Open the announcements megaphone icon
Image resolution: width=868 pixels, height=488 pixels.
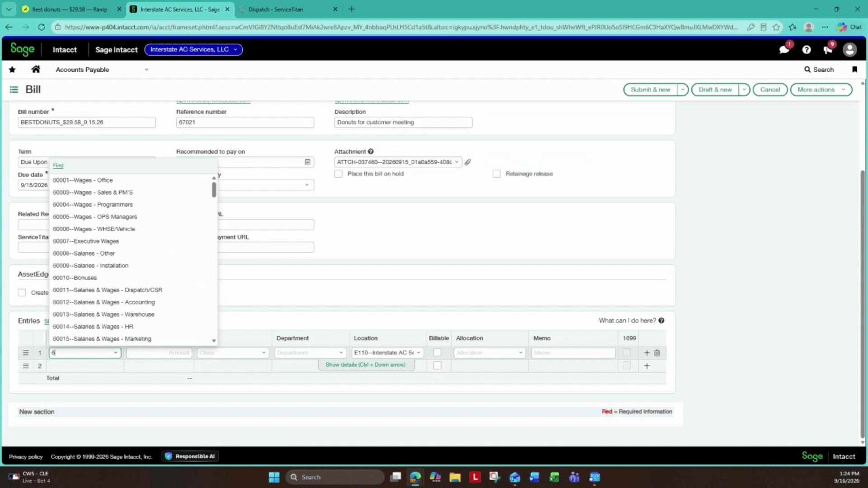828,50
